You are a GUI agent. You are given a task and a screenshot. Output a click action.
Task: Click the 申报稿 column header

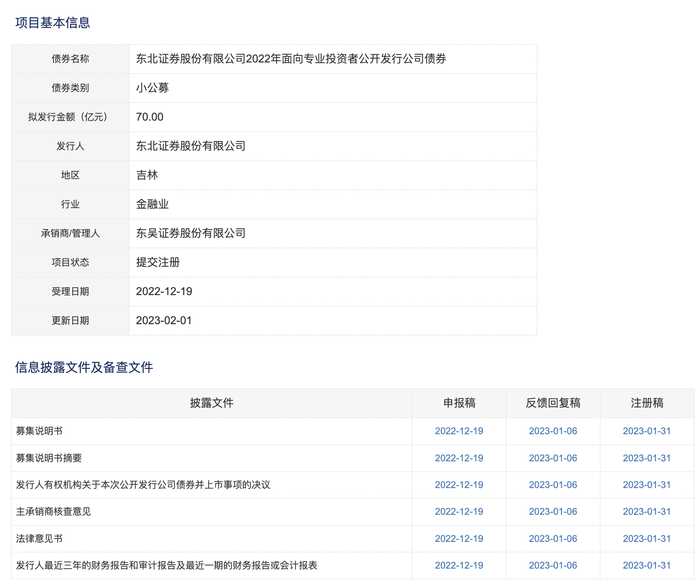(459, 403)
